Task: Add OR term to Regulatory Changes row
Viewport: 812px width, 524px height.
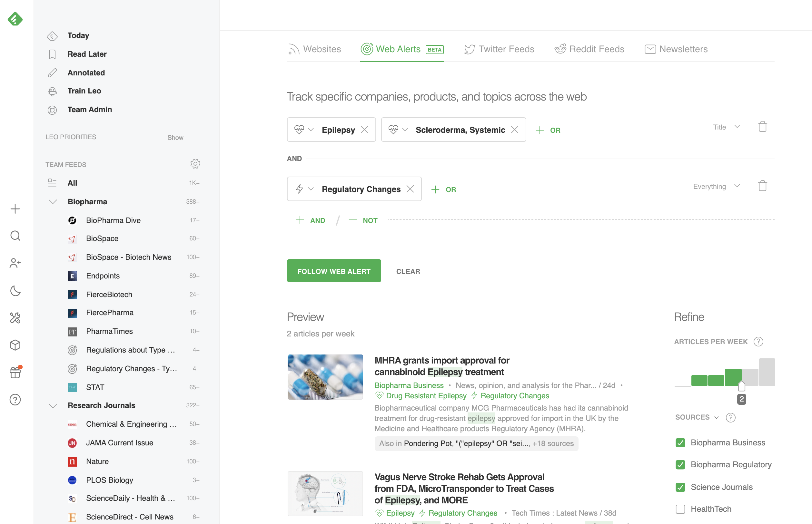Action: tap(444, 189)
